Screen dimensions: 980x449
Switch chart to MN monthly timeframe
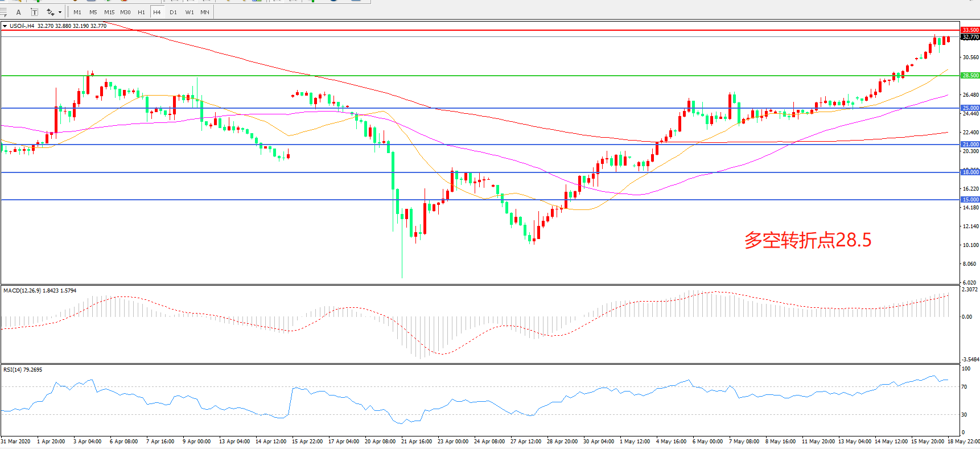pyautogui.click(x=205, y=12)
